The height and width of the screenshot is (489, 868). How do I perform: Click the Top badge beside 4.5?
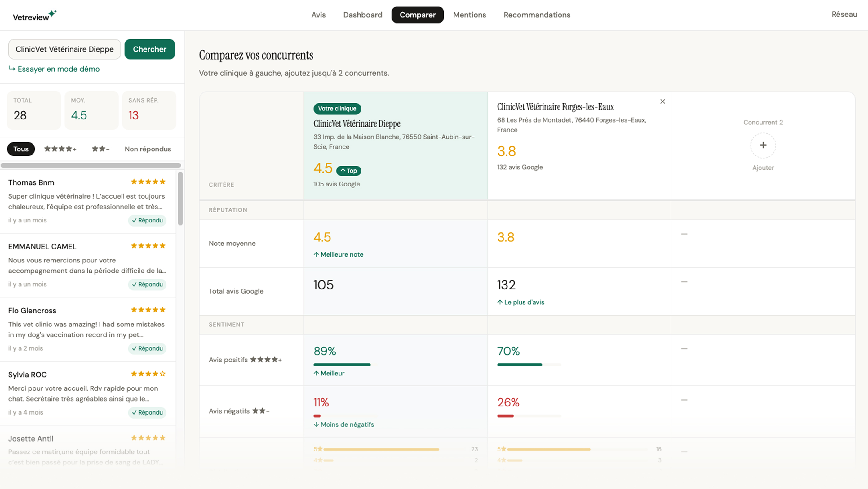pyautogui.click(x=349, y=171)
